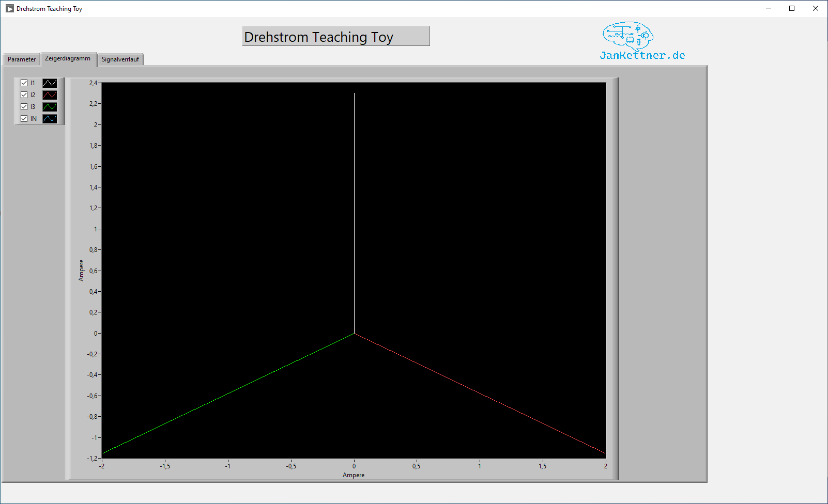Image resolution: width=828 pixels, height=504 pixels.
Task: Uncheck the I1 plot checkbox
Action: [24, 83]
